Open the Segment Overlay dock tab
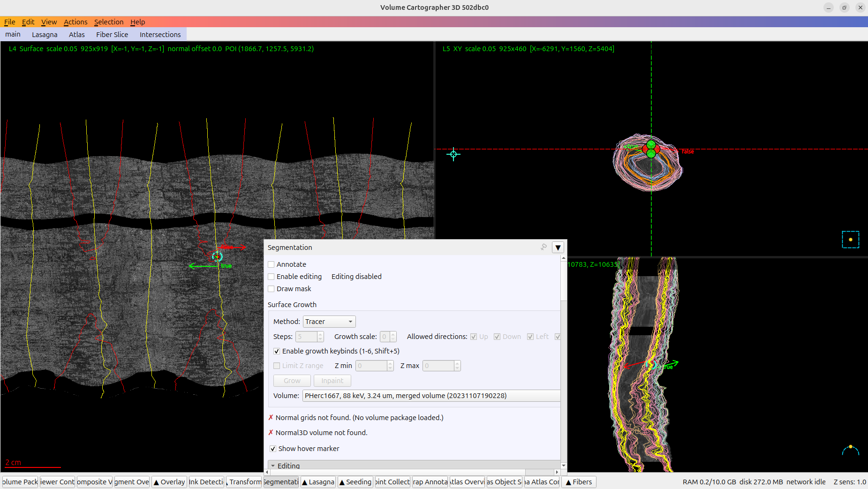The width and height of the screenshot is (868, 489). [132, 482]
